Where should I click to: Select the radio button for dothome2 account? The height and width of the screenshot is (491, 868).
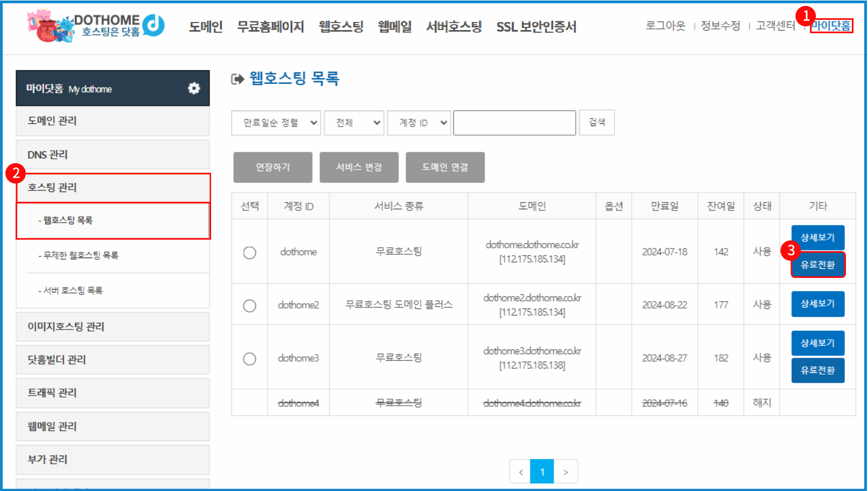[x=250, y=305]
